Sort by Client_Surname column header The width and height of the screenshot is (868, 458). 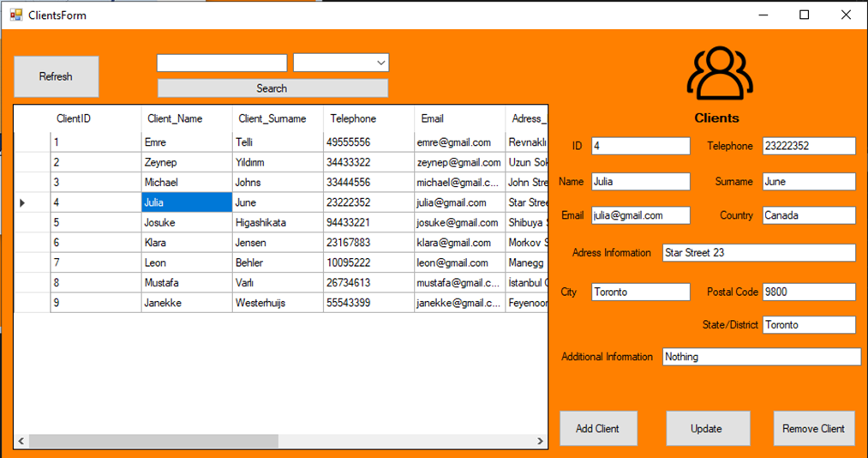pyautogui.click(x=278, y=118)
